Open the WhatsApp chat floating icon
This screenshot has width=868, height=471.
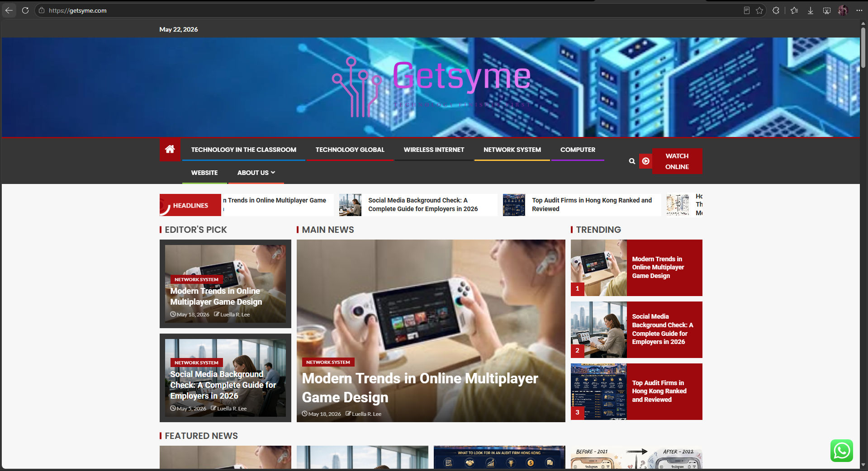coord(842,451)
